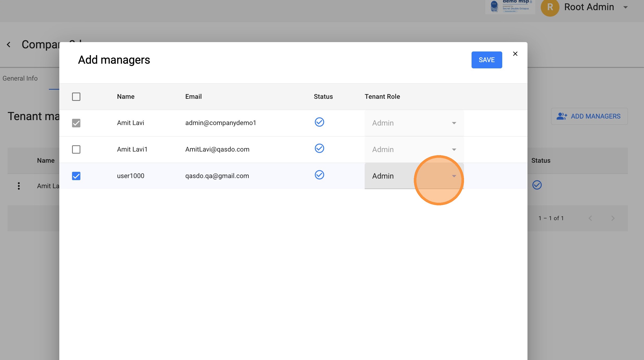Click the Name column header in dialog
Screen dimensions: 644x360
click(x=126, y=97)
